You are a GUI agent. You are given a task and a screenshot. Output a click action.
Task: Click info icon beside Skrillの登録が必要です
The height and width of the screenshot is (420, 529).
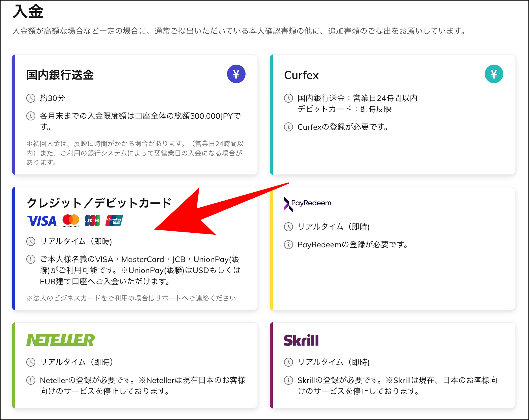(288, 380)
